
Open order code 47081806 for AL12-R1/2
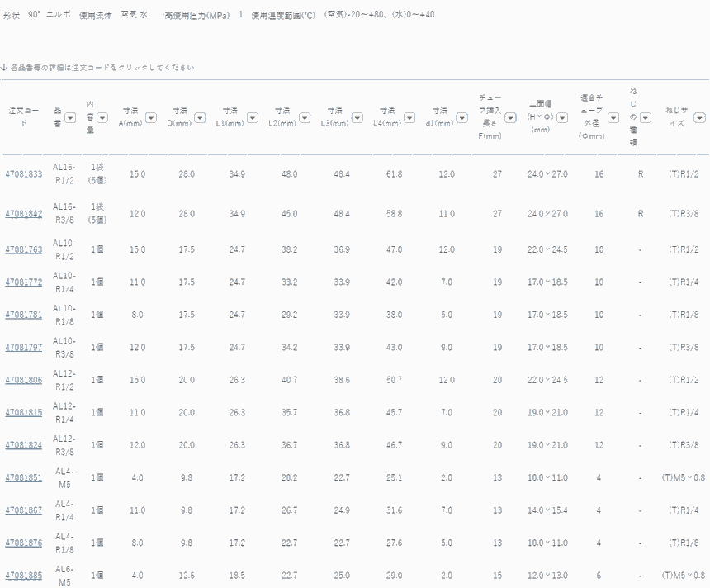(24, 380)
